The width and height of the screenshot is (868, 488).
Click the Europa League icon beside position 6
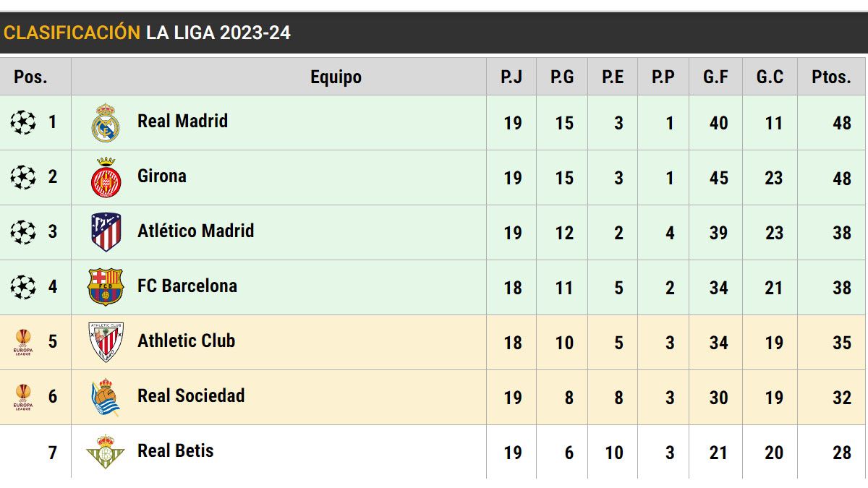(x=23, y=397)
